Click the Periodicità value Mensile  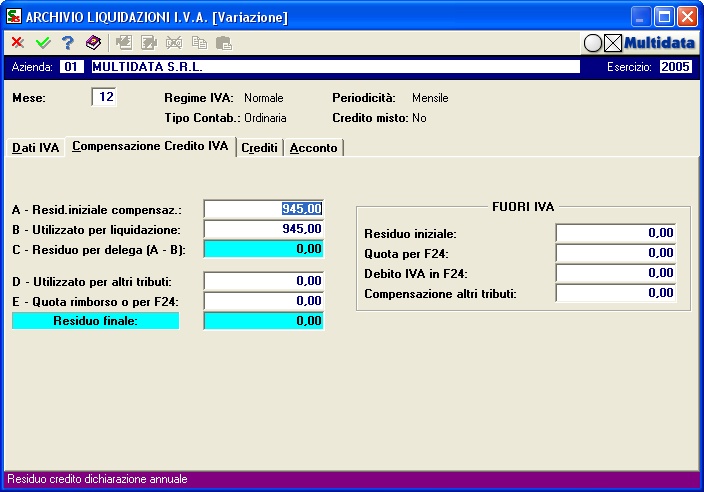430,98
